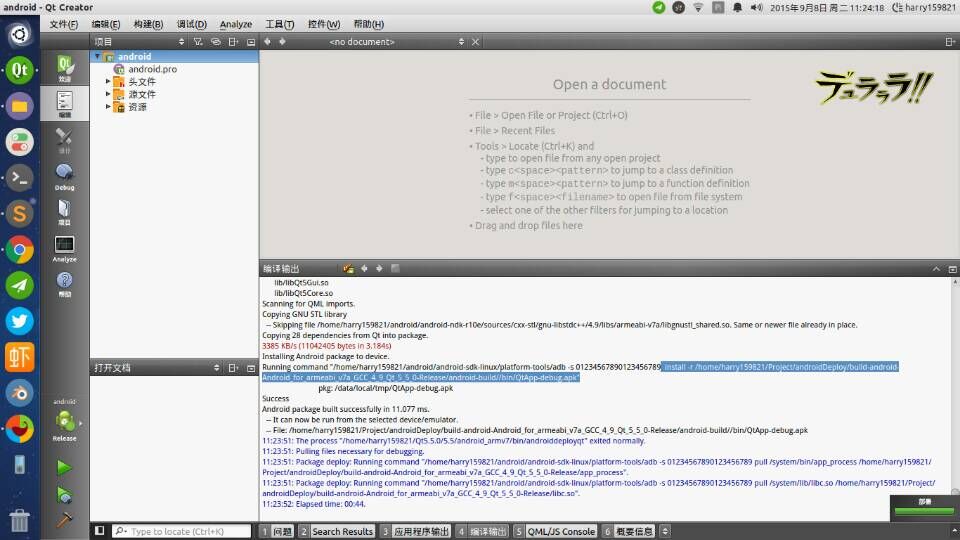This screenshot has height=540, width=960.
Task: Expand the 源文件 sources folder
Action: [x=108, y=94]
